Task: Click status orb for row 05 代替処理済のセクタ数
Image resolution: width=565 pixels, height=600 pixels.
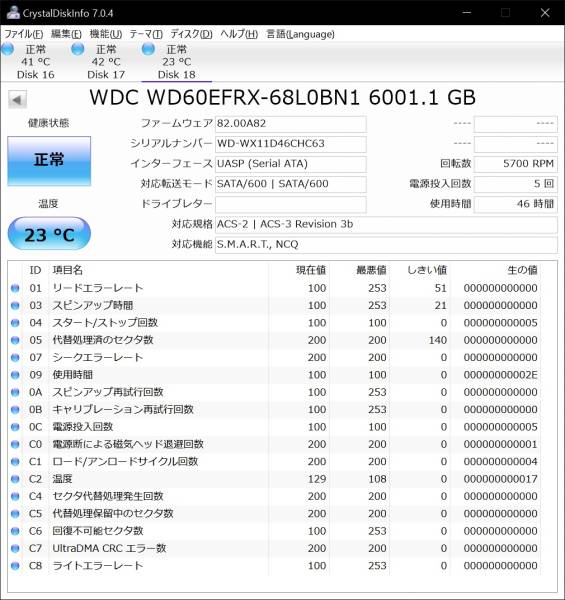Action: coord(15,340)
